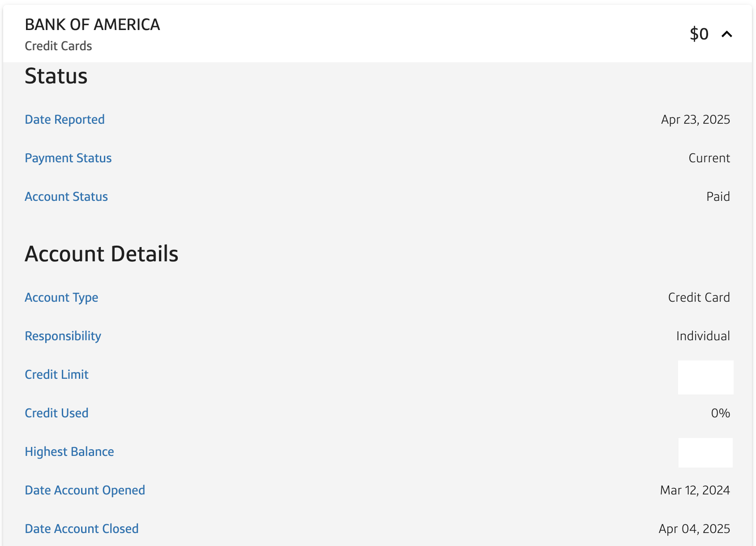Viewport: 756px width, 546px height.
Task: Open the Highest Balance link
Action: coord(69,452)
